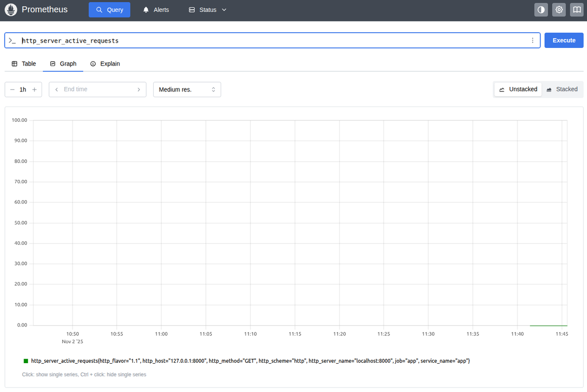Click the Prometheus title text
This screenshot has width=587, height=392.
coord(45,10)
